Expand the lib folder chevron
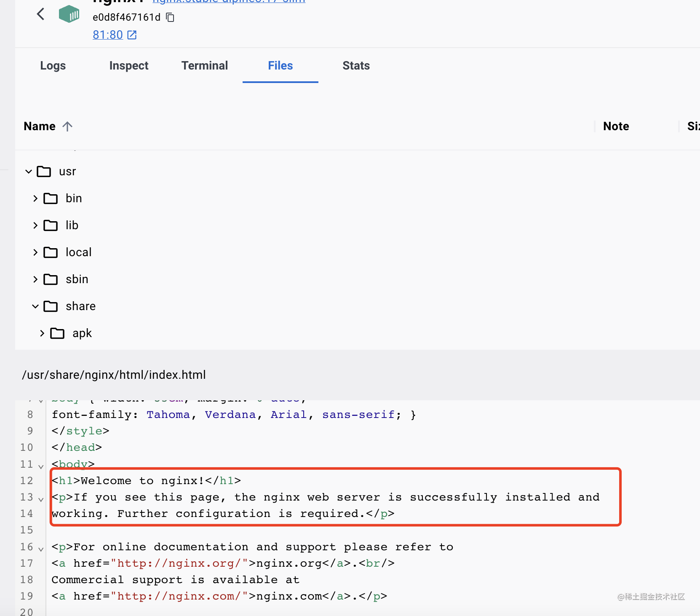Screen dimensions: 700x616 (x=35, y=225)
